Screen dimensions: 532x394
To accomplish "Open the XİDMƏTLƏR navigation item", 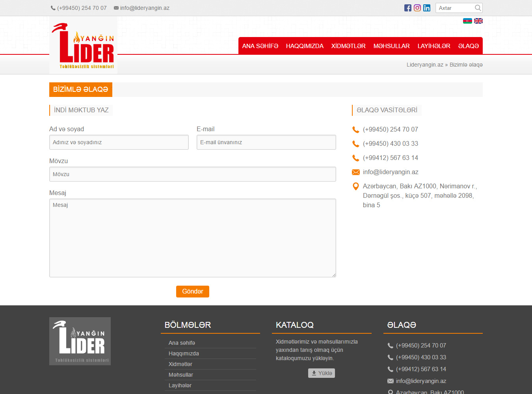I will click(348, 46).
